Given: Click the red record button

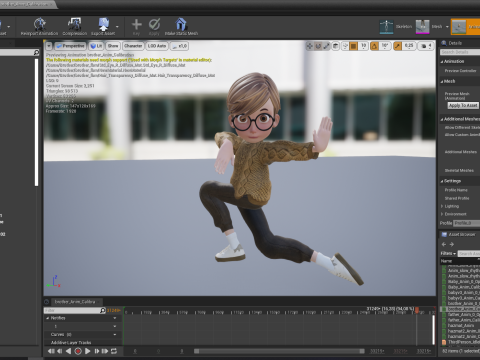Looking at the screenshot, I should click(x=78, y=351).
